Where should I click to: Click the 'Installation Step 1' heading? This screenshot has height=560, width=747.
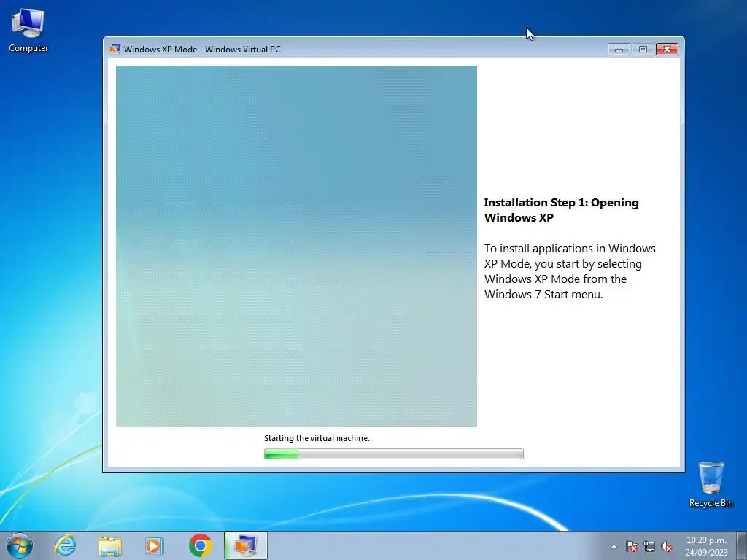coord(561,210)
